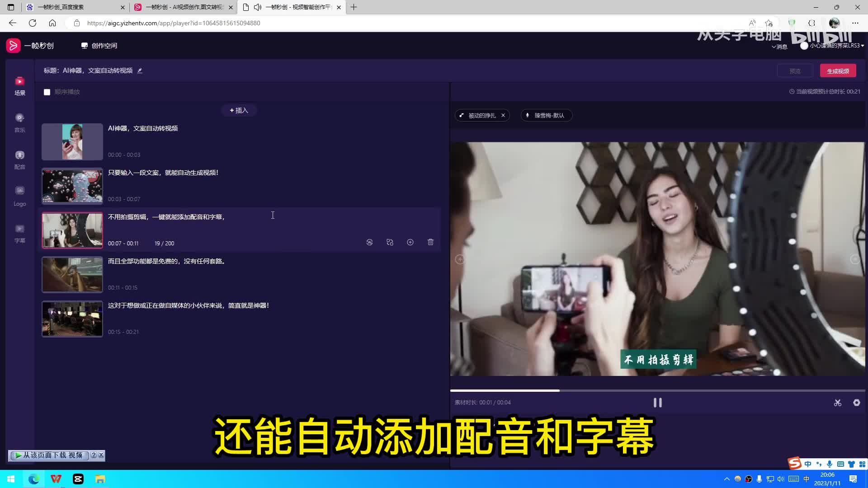Open the 音乐 music panel in the sidebar

pos(19,122)
